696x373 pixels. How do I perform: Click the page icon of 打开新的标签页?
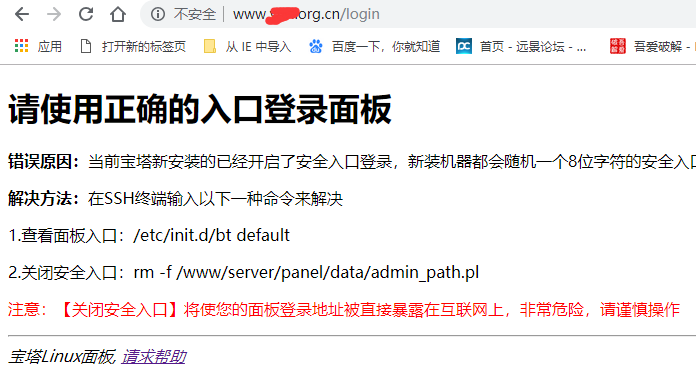[86, 46]
